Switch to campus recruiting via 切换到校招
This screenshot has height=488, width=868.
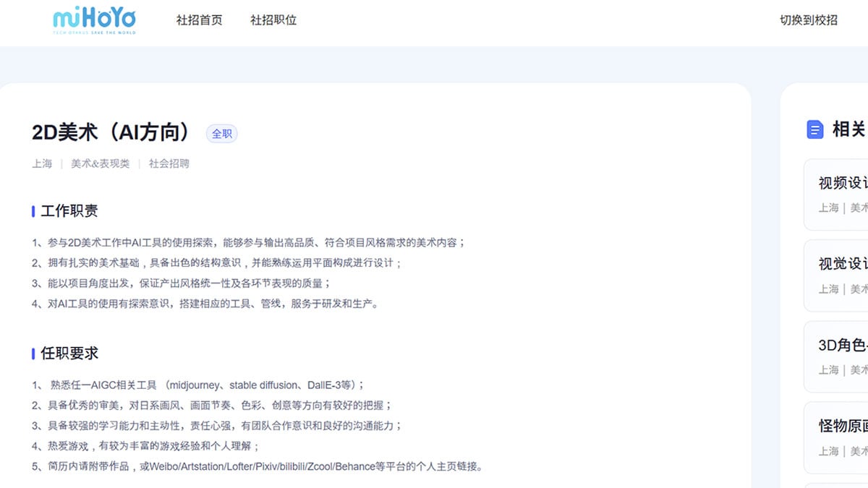point(808,20)
